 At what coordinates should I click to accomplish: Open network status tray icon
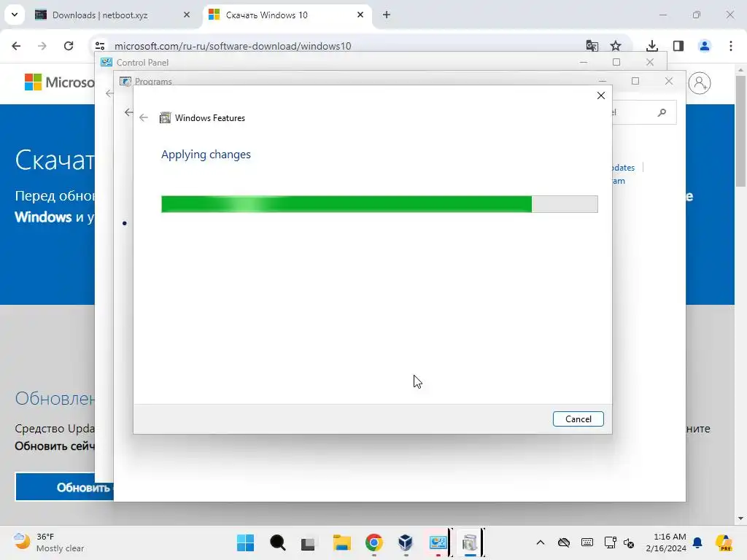610,542
